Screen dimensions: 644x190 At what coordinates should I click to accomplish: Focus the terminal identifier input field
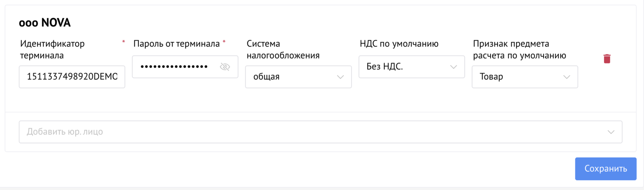pyautogui.click(x=72, y=77)
